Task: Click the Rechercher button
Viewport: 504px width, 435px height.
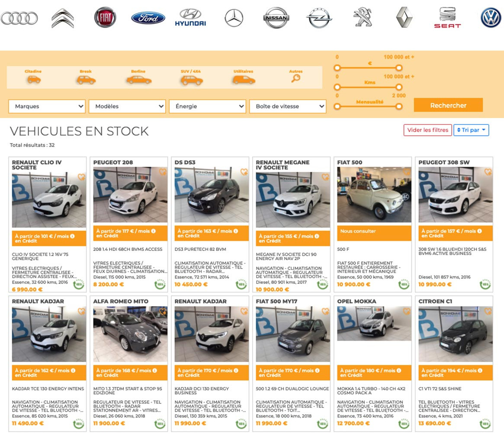Action: tap(448, 105)
